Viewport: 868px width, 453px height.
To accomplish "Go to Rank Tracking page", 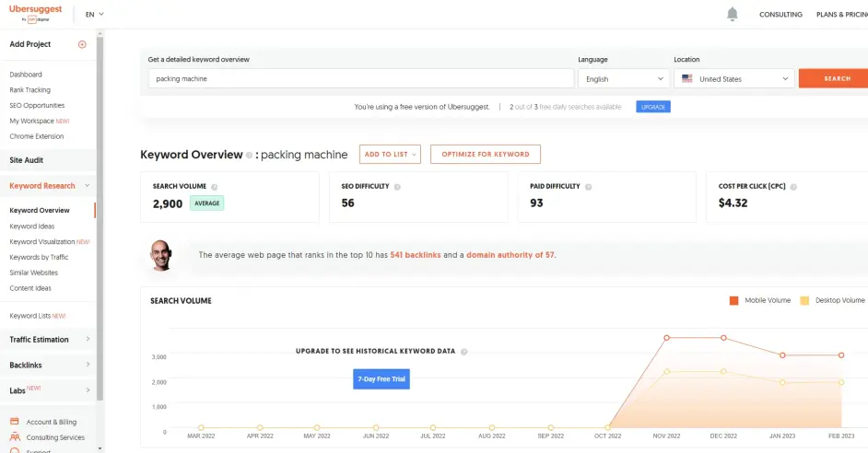I will (x=29, y=90).
